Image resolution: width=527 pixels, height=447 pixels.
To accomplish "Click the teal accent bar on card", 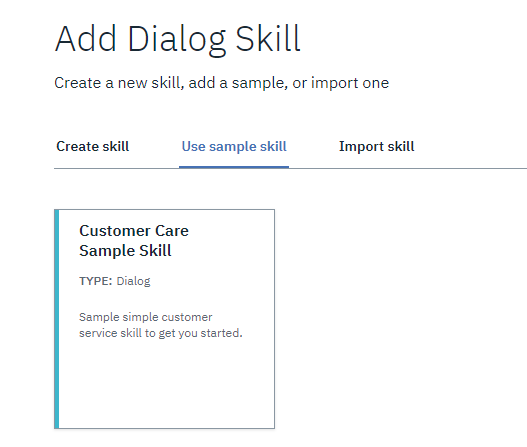I will [x=56, y=319].
